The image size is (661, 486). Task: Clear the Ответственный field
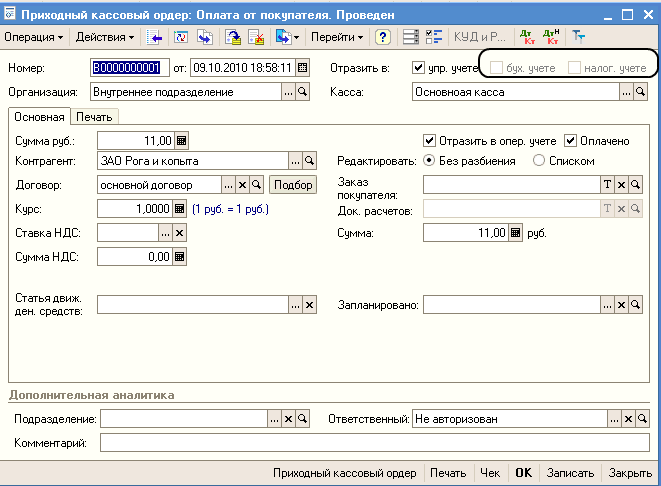coord(628,419)
